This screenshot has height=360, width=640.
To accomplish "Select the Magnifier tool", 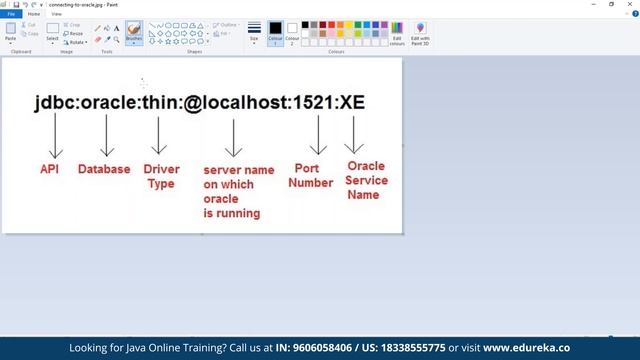I will (x=116, y=40).
